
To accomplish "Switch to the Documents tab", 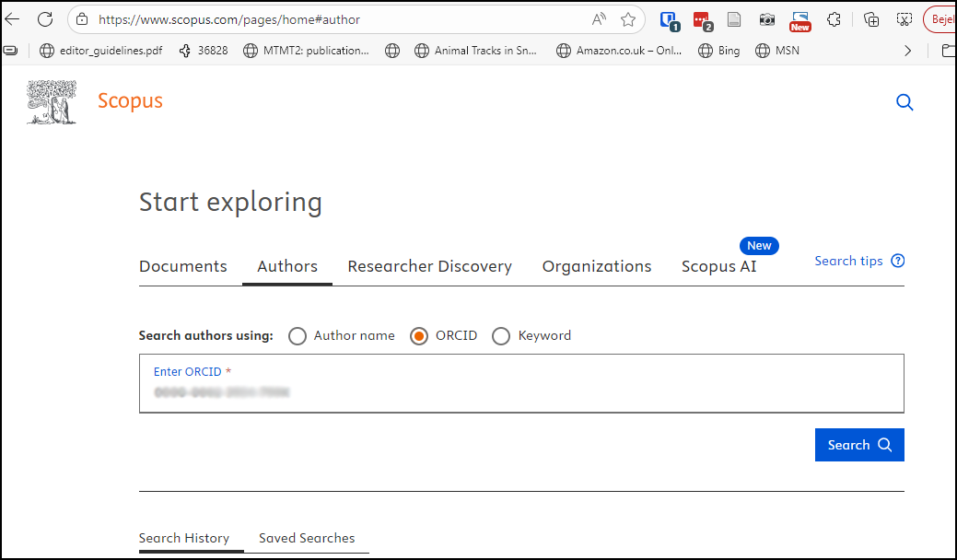I will (x=183, y=266).
